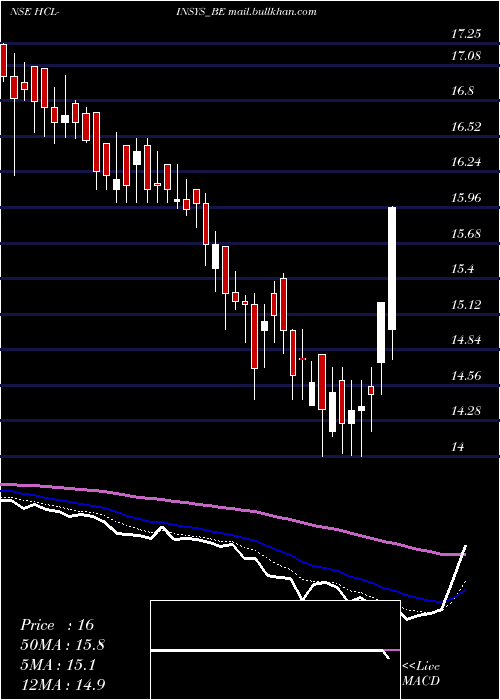This screenshot has height=700, width=500.
Task: Click the NSE HCL- ticker text
Action: (35, 12)
